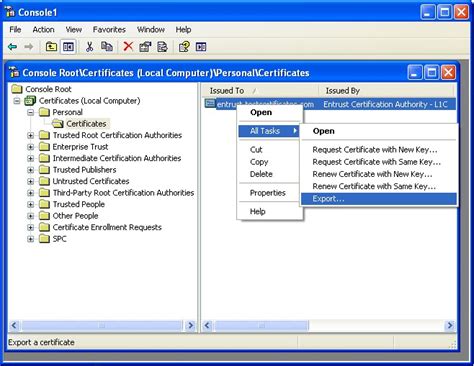474x366 pixels.
Task: Expand the Other People node
Action: (31, 216)
